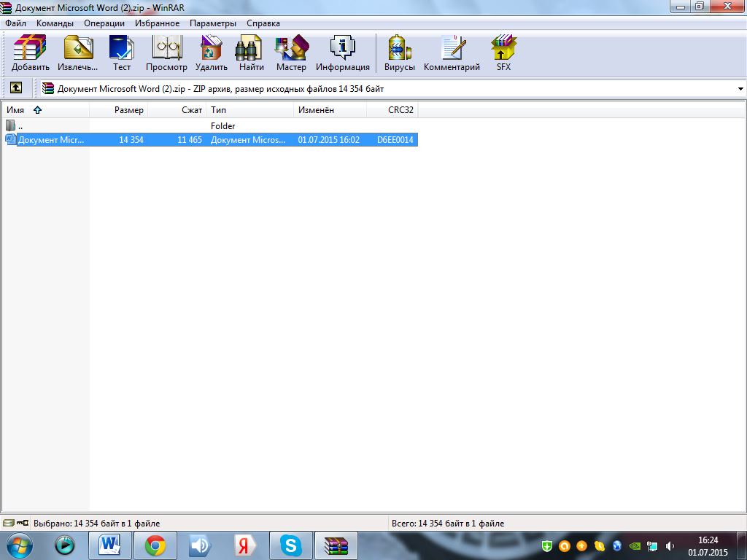Open the Windows Start button
This screenshot has width=747, height=560.
click(19, 545)
